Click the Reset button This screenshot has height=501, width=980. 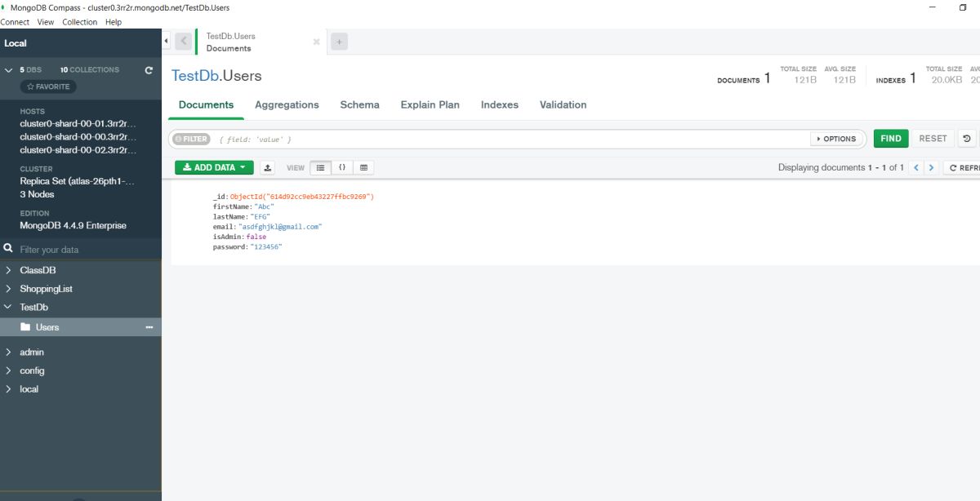(933, 139)
